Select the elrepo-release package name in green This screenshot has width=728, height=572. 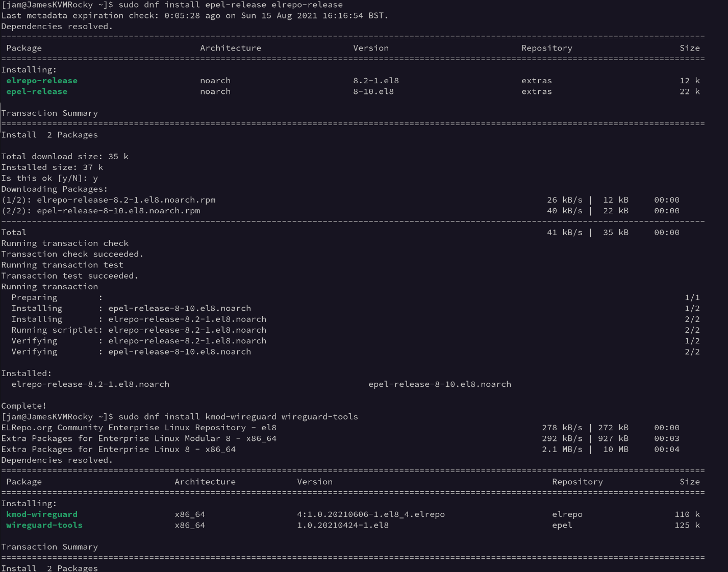pos(42,80)
